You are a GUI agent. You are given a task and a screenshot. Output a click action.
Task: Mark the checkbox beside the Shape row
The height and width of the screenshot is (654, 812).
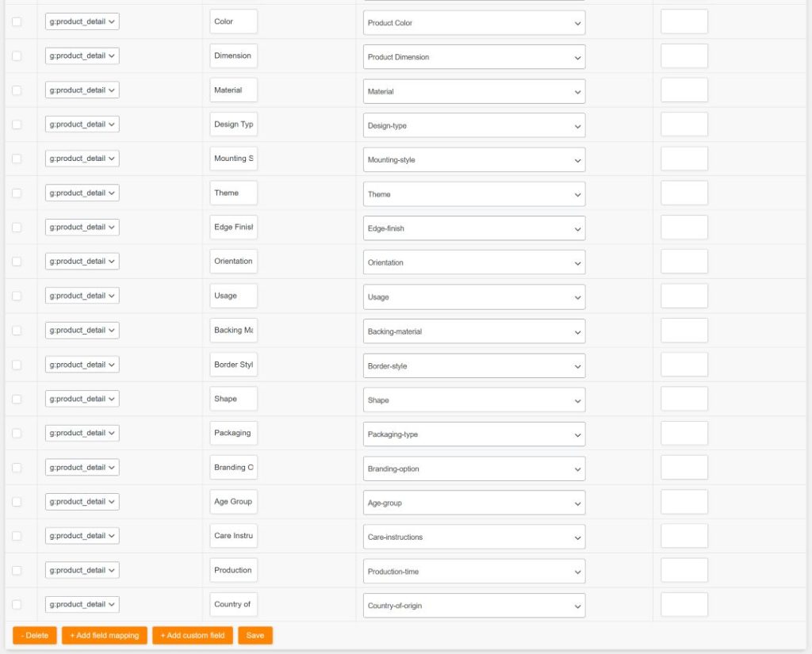point(17,399)
